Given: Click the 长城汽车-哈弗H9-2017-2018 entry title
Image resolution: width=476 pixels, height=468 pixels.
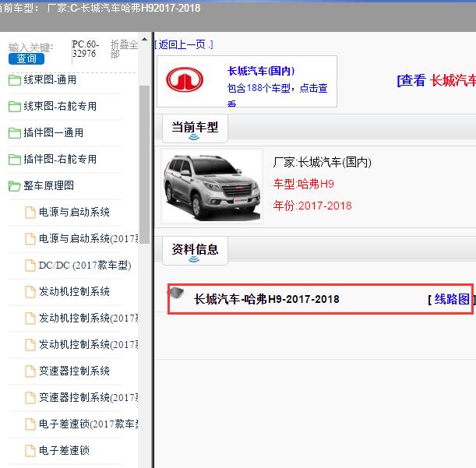Looking at the screenshot, I should 266,299.
